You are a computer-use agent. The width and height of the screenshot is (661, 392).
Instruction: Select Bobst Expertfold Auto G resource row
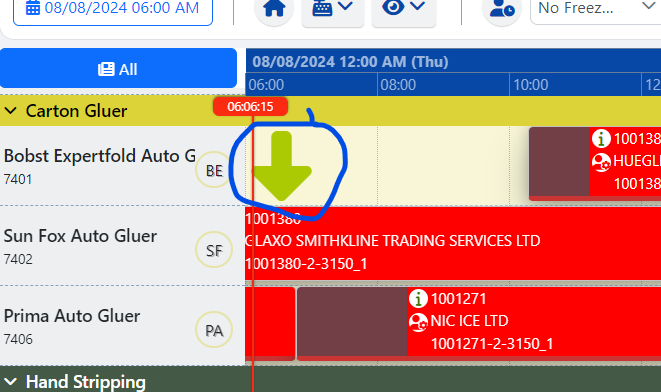point(122,166)
